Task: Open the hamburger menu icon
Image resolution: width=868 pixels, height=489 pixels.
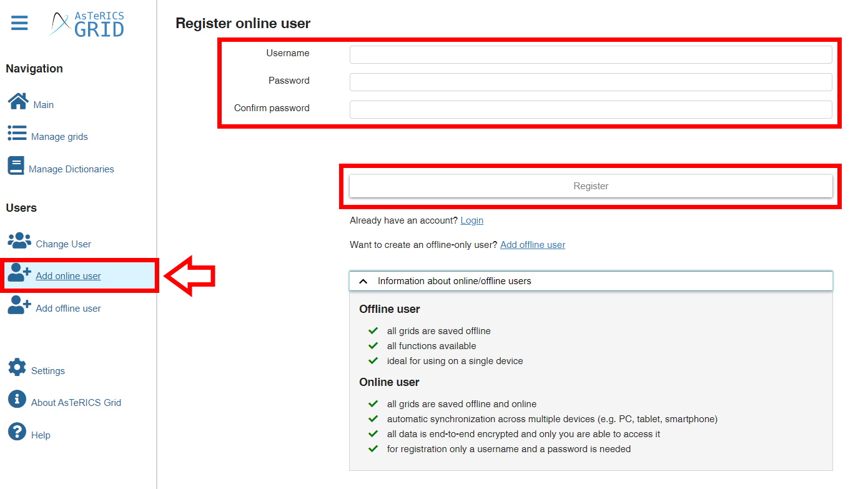Action: tap(19, 24)
